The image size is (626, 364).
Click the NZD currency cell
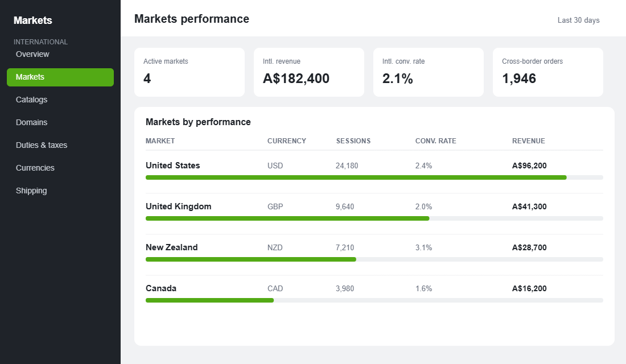(x=275, y=247)
